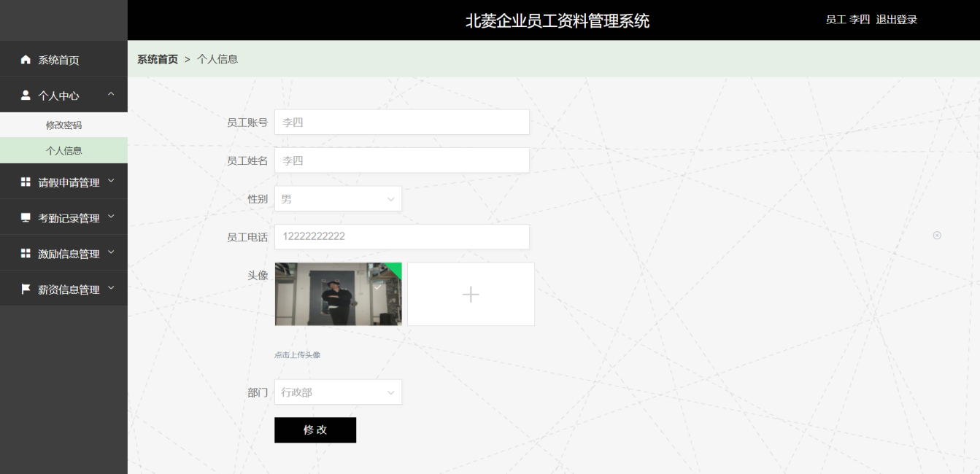Open 激励信息管理 menu label
The width and height of the screenshot is (980, 474).
[x=69, y=254]
